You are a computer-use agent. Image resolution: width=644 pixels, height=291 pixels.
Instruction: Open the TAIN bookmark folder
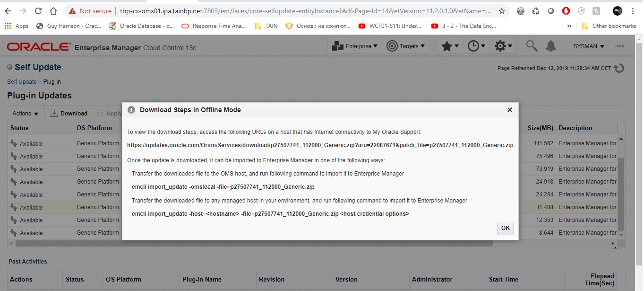[266, 26]
